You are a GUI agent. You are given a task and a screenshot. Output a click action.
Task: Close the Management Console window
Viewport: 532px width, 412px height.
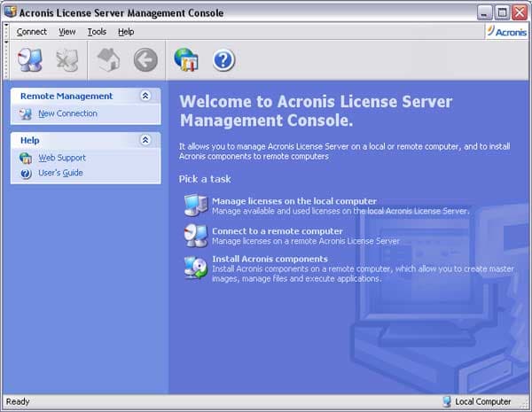520,13
